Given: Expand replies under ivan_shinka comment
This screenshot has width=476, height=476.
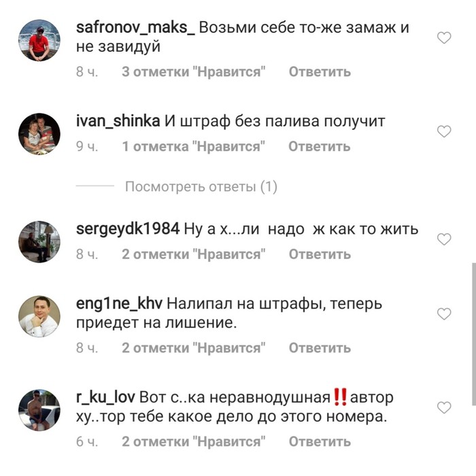Looking at the screenshot, I should point(201,186).
